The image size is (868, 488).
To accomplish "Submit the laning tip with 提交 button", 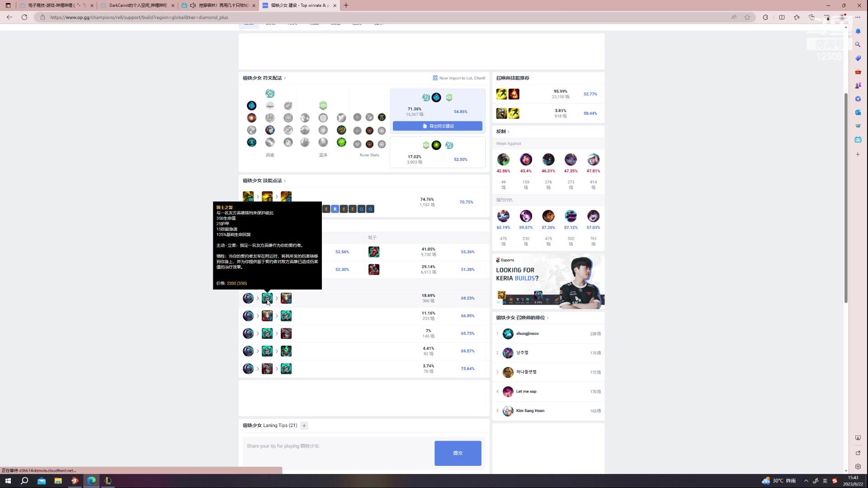I will click(458, 453).
